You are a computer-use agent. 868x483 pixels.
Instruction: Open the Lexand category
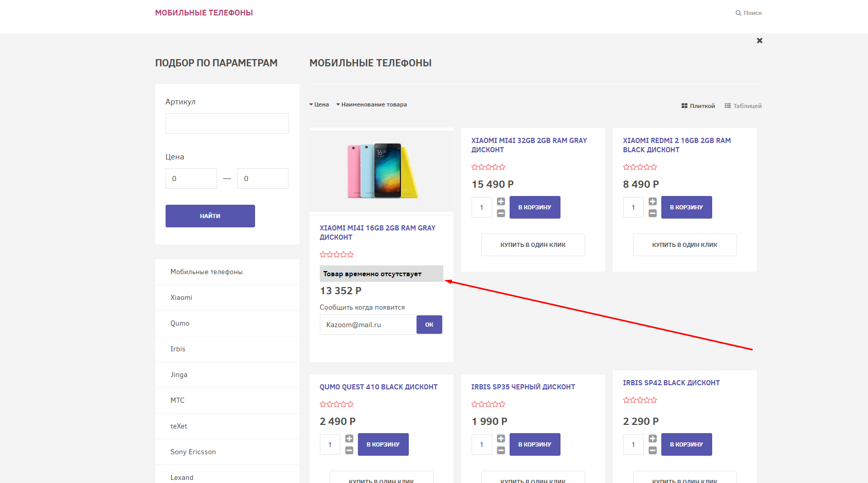(x=227, y=474)
